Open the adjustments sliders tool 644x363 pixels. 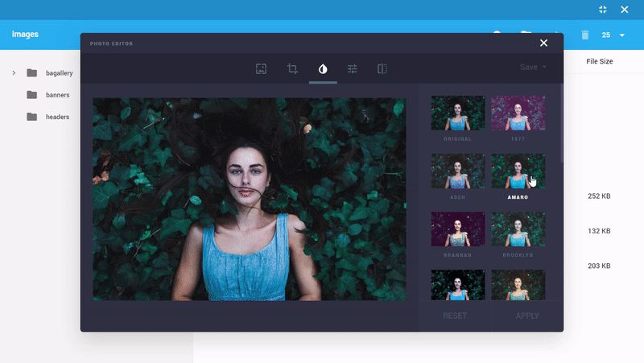tap(353, 68)
